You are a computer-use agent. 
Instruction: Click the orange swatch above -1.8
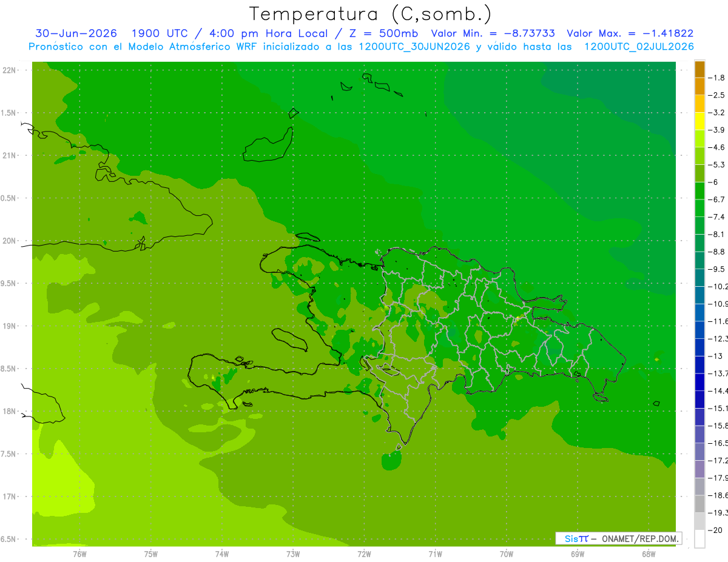point(699,69)
